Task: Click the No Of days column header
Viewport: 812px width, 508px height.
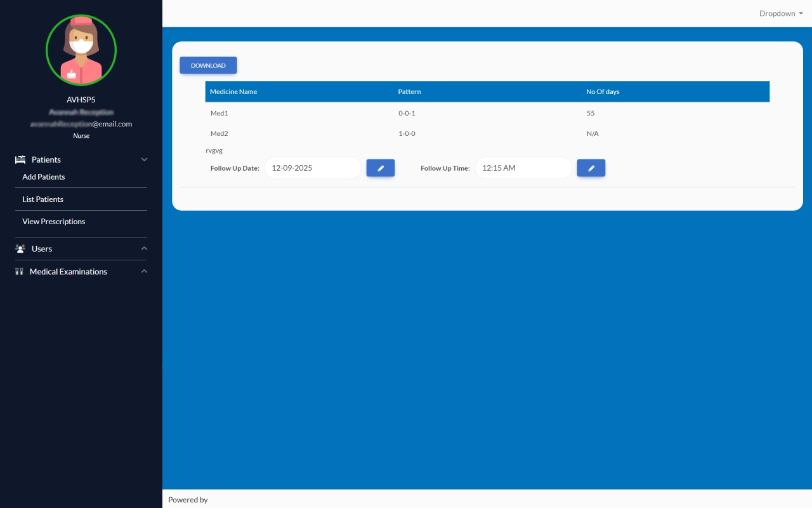Action: tap(603, 92)
